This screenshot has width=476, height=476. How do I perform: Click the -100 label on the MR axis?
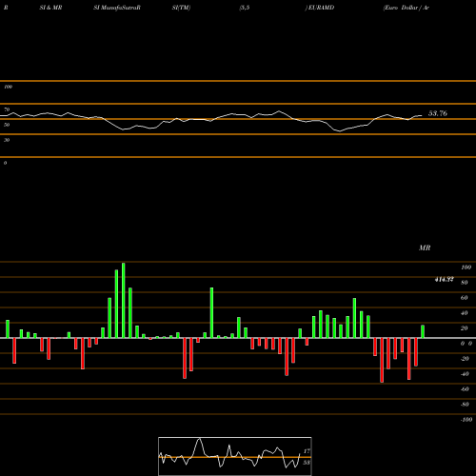pyautogui.click(x=466, y=420)
